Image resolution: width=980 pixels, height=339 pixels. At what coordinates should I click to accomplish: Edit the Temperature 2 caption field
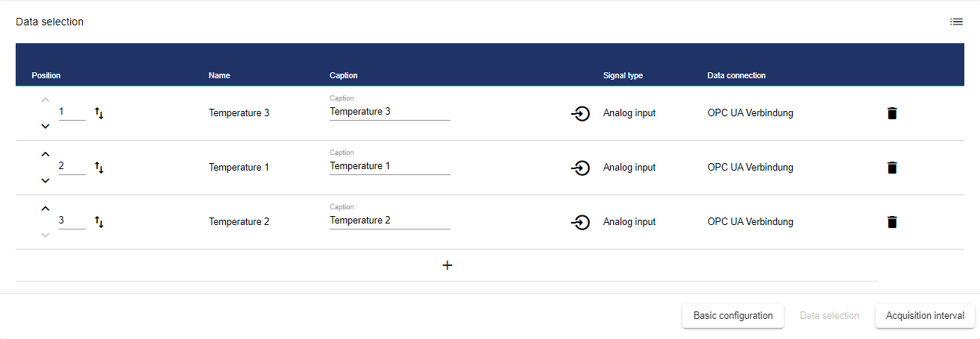(x=389, y=221)
